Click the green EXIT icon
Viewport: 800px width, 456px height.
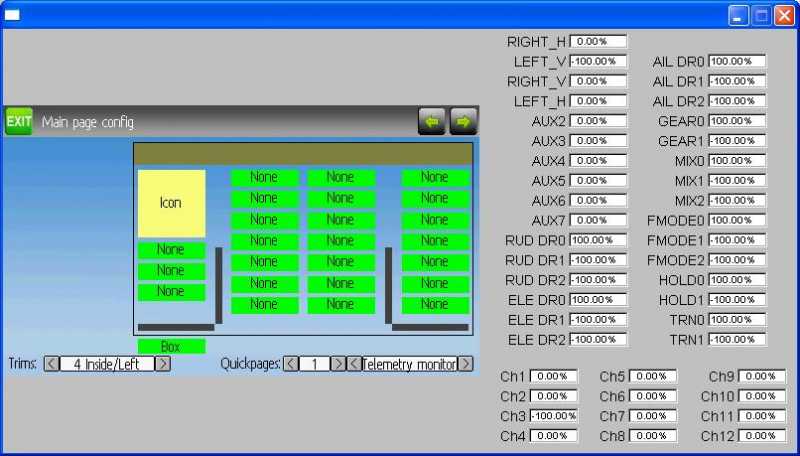point(19,121)
